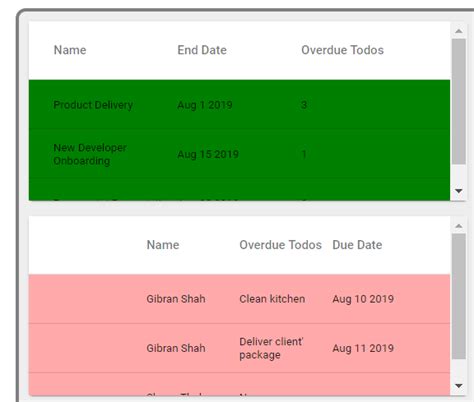Click Gibran Shah in the Clean kitchen row

(176, 299)
